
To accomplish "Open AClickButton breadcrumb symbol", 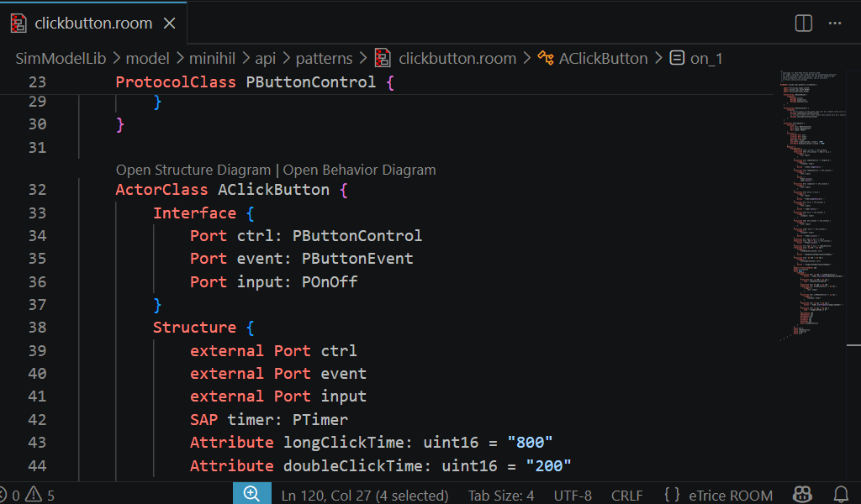I will click(603, 58).
